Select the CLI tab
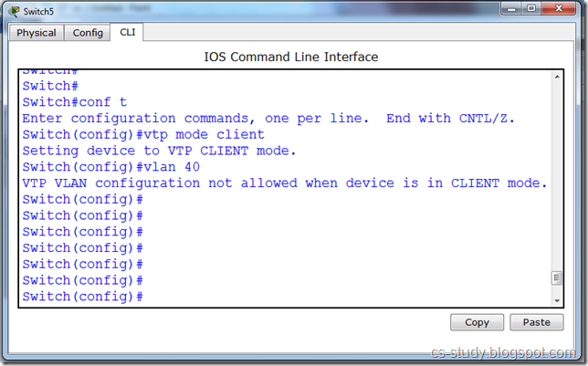The height and width of the screenshot is (366, 588). (127, 33)
